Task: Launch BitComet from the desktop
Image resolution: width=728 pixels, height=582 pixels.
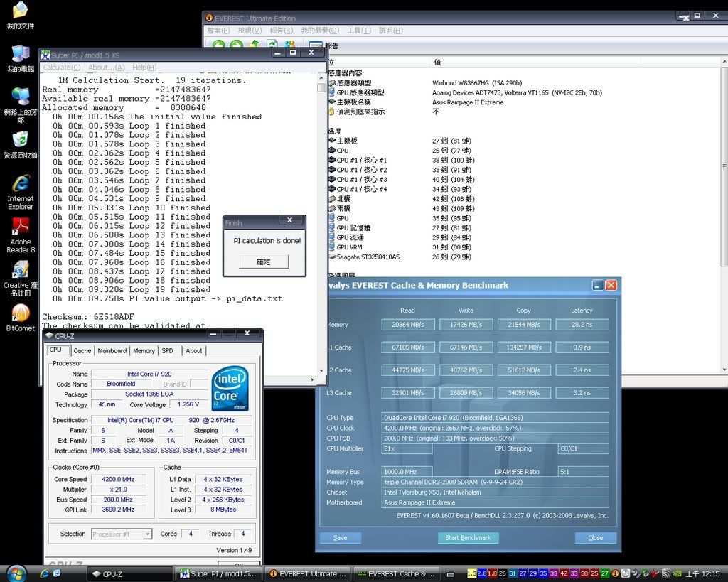Action: click(x=21, y=318)
